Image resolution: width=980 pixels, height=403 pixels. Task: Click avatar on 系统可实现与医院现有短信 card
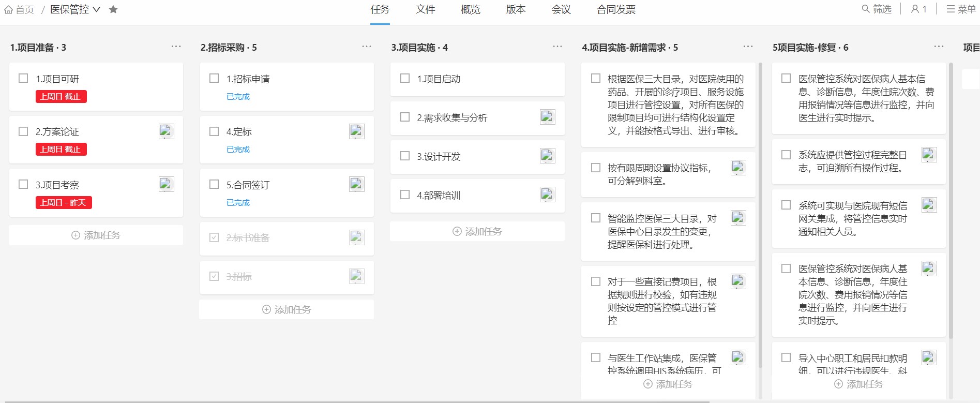pos(929,205)
